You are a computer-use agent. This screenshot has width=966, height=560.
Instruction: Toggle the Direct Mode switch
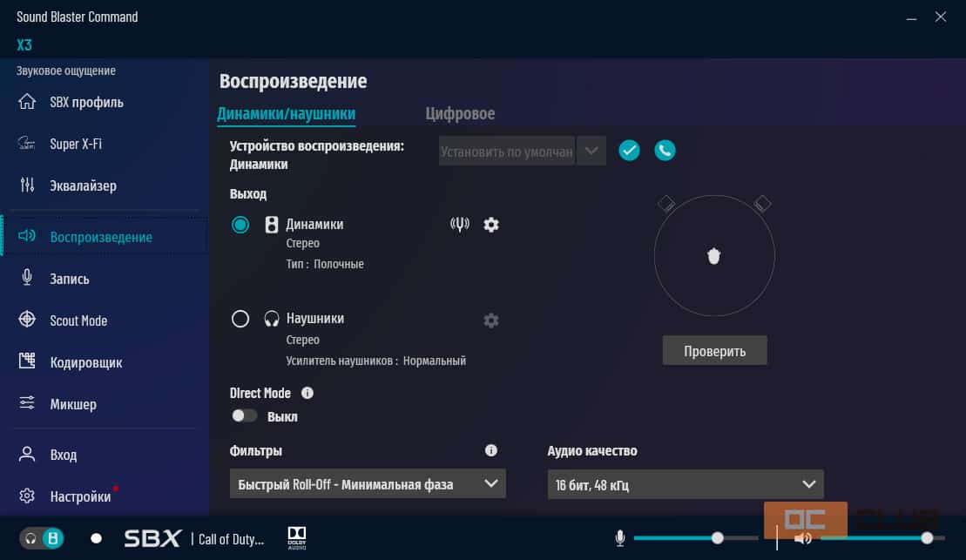pos(245,416)
